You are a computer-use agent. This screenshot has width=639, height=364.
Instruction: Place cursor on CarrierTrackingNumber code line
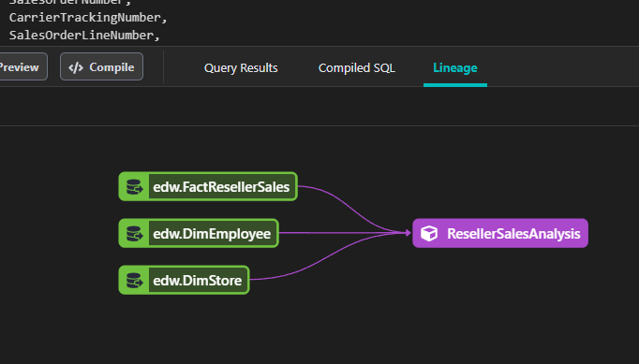[88, 18]
